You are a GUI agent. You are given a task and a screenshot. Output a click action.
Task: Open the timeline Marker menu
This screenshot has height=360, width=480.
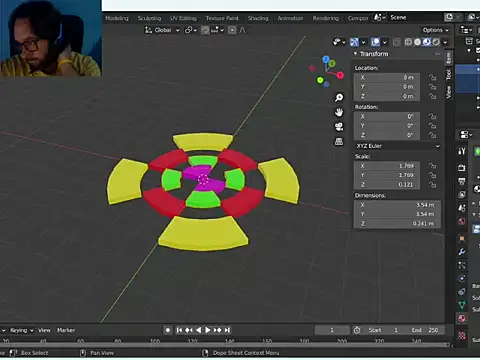coord(66,330)
